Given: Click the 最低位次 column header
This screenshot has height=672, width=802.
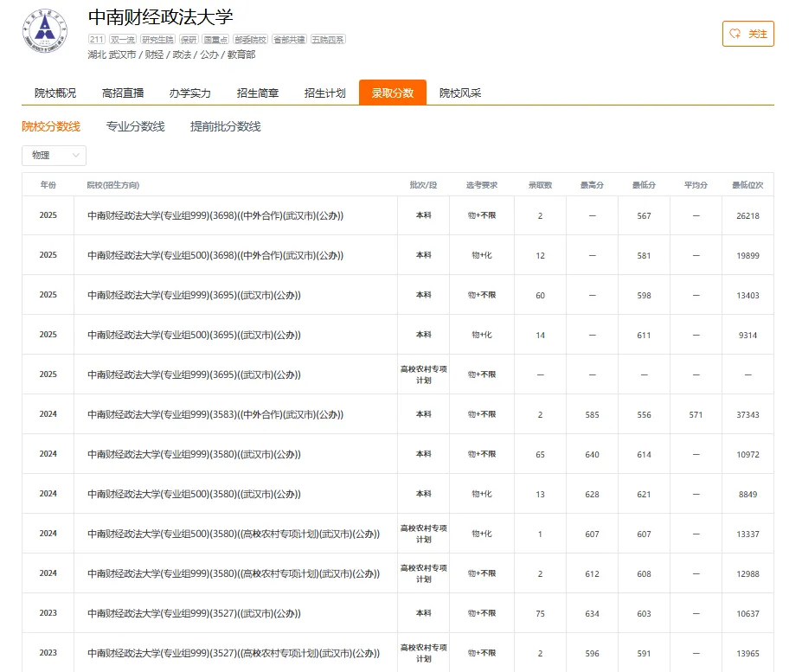Looking at the screenshot, I should tap(747, 184).
